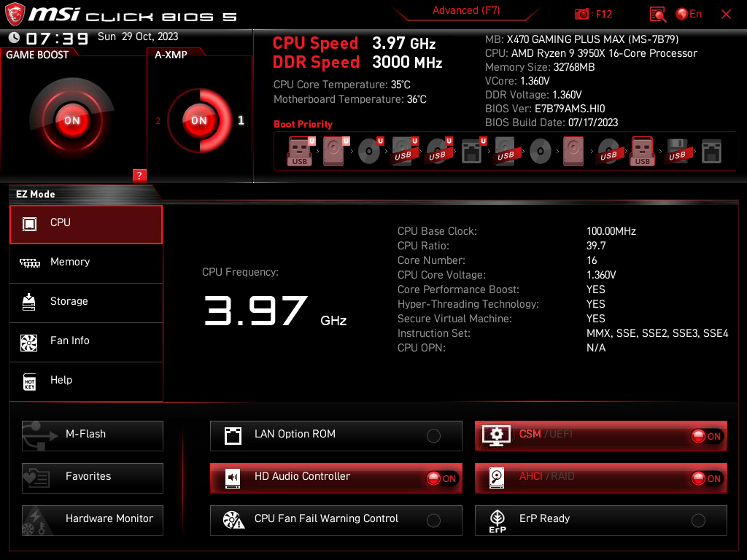747x560 pixels.
Task: Launch the M-Flash utility
Action: (93, 436)
